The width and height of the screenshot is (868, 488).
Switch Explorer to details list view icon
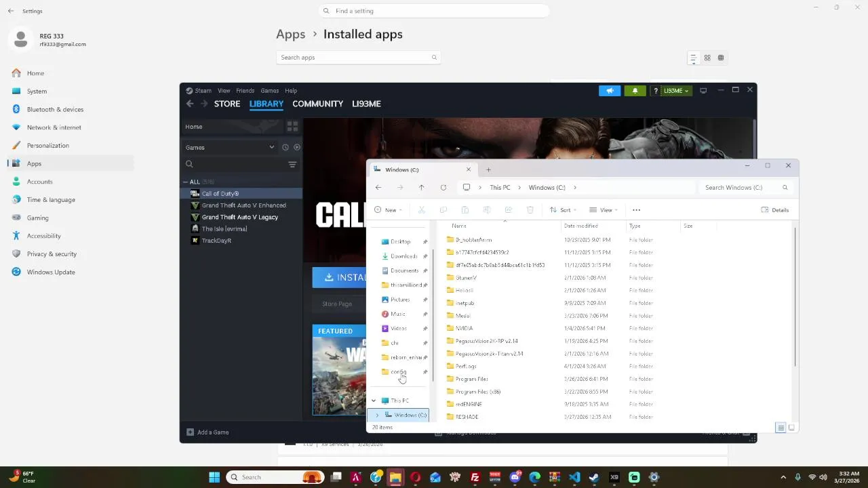781,427
